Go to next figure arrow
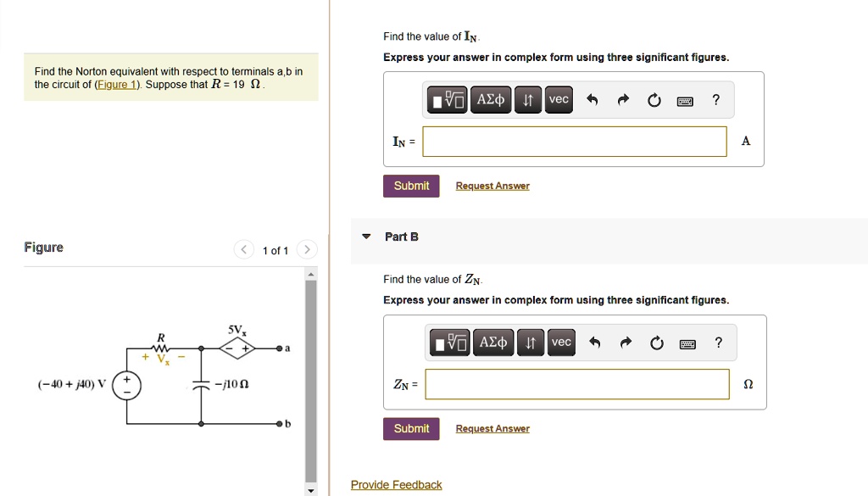This screenshot has width=868, height=496. coord(307,249)
